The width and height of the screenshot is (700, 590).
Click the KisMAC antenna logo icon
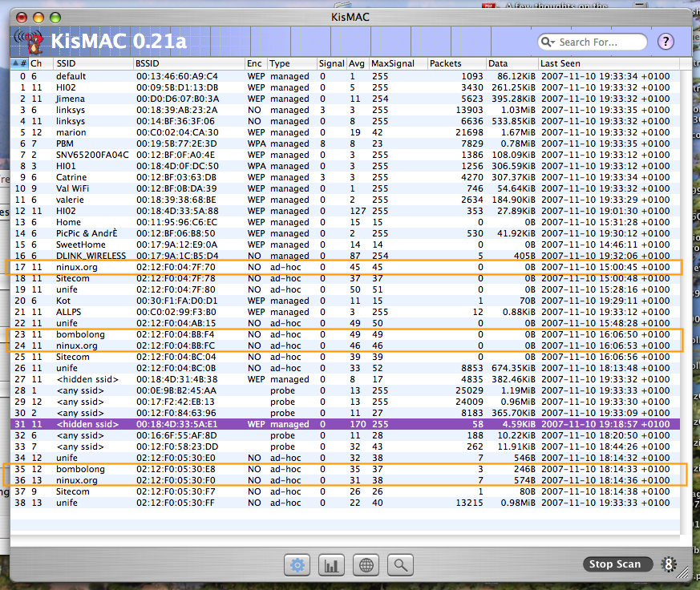[30, 41]
